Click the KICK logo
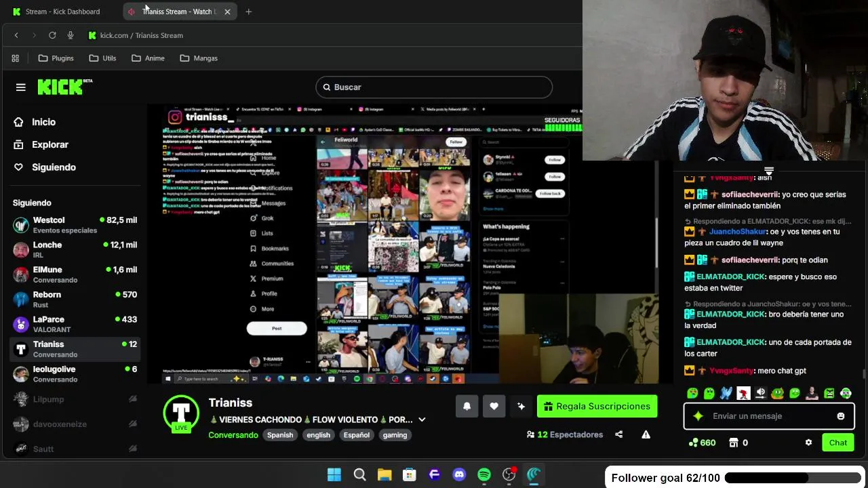The image size is (868, 488). click(64, 87)
